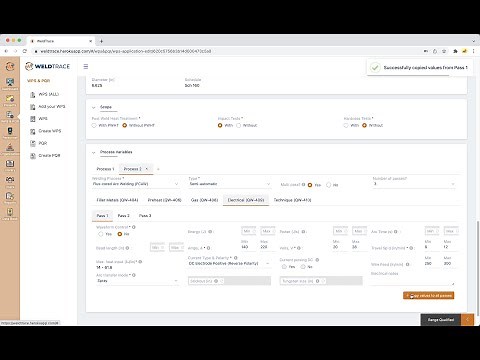
Task: Open the browser extensions puzzle icon
Action: click(455, 51)
